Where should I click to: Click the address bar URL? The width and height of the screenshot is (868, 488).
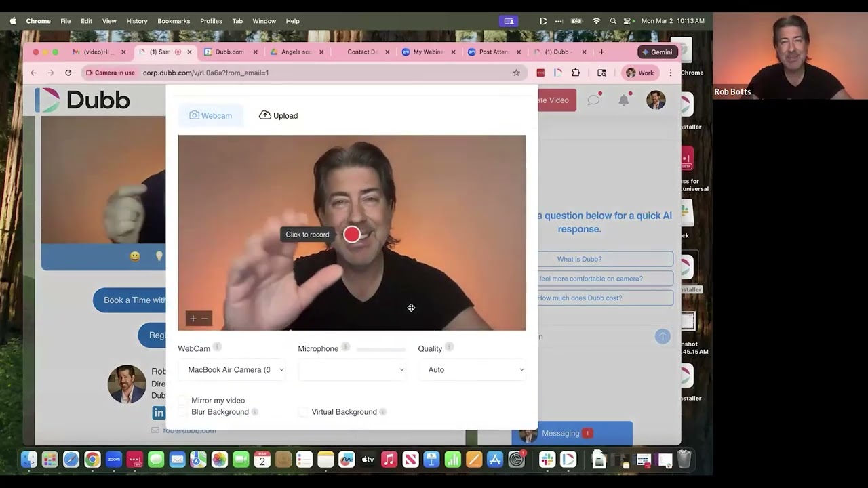tap(205, 73)
